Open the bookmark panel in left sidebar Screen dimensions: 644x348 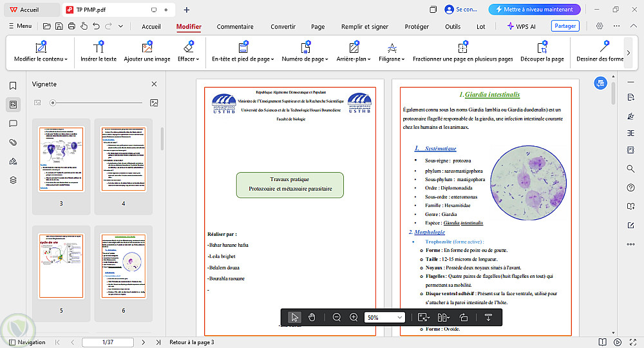click(13, 86)
